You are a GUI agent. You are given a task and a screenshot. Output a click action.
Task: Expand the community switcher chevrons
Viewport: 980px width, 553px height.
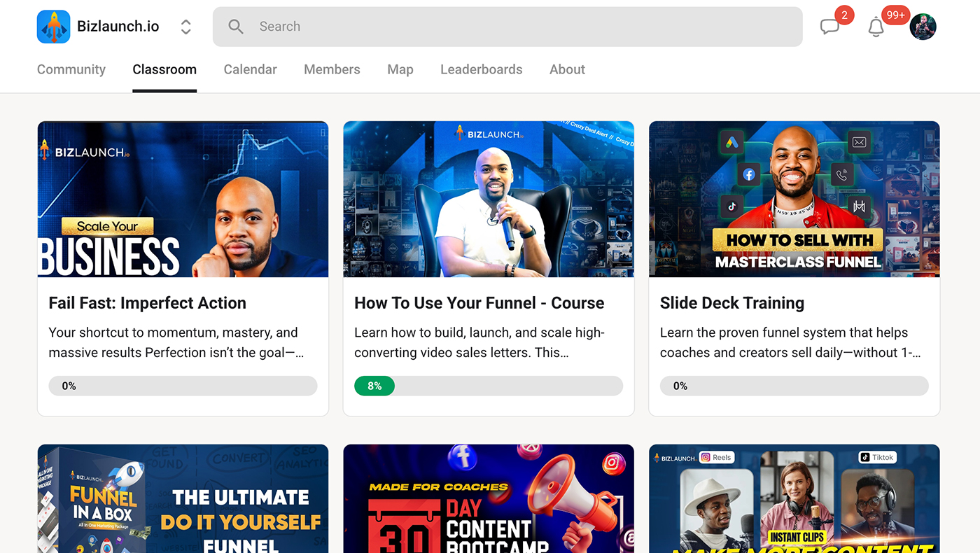pos(186,27)
